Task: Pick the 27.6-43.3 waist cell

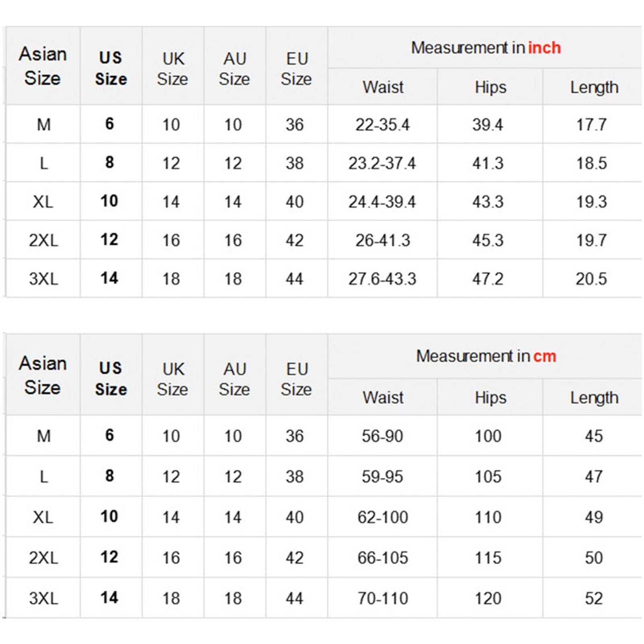Action: 382,279
